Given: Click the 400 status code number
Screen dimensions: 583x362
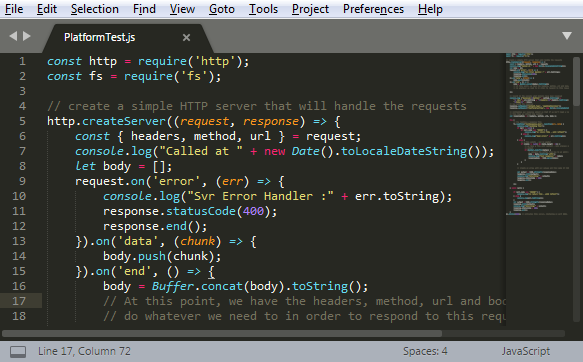Looking at the screenshot, I should [253, 211].
